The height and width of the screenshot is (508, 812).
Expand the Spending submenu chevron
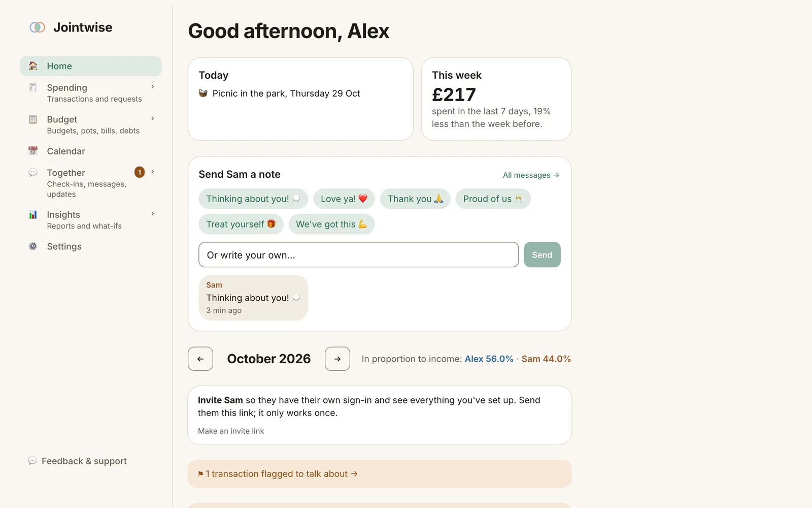152,87
